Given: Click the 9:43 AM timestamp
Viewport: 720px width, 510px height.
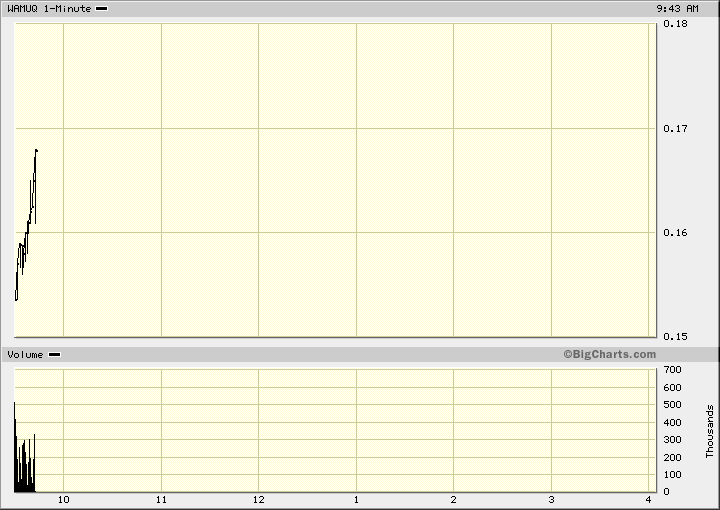Looking at the screenshot, I should 677,8.
